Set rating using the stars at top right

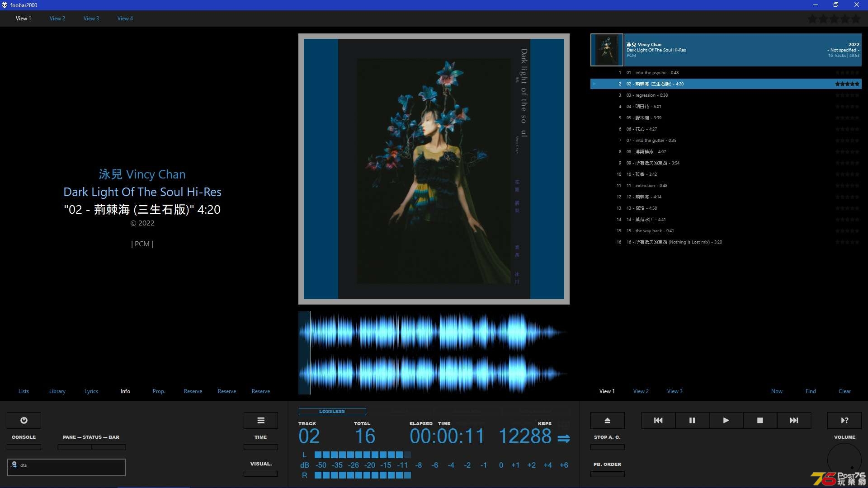pyautogui.click(x=834, y=19)
